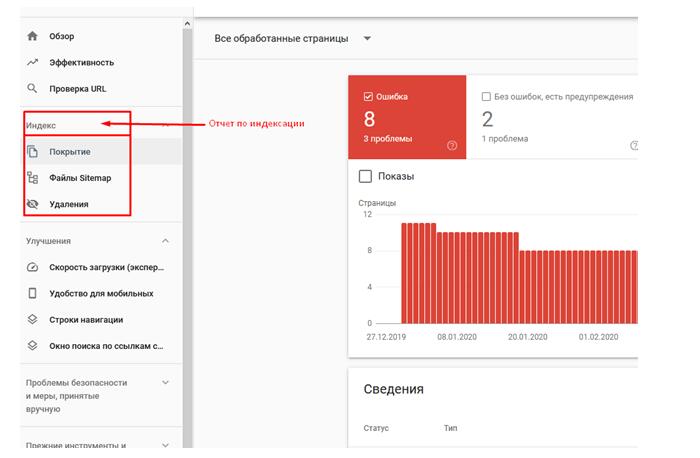The width and height of the screenshot is (700, 458).
Task: Enable Без ошибок, есть предупреждения checkbox
Action: pyautogui.click(x=487, y=97)
